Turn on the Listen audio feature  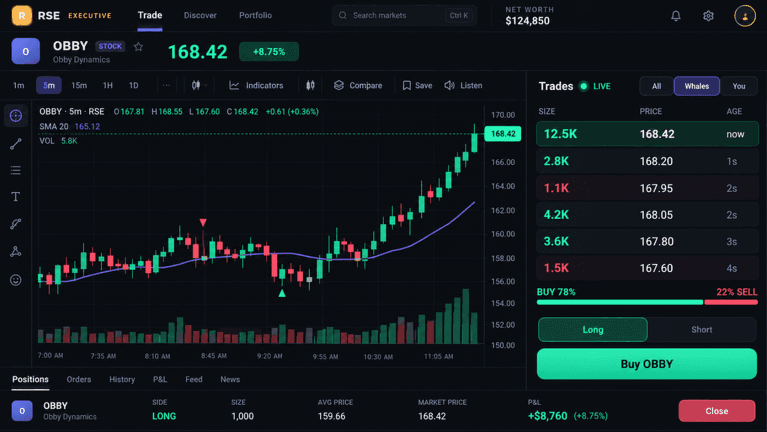[463, 85]
